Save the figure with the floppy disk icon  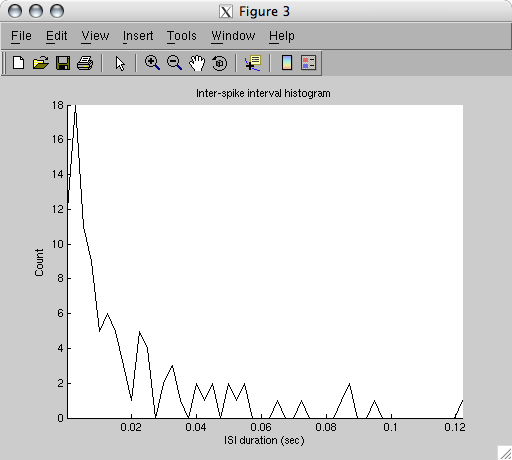tap(63, 63)
